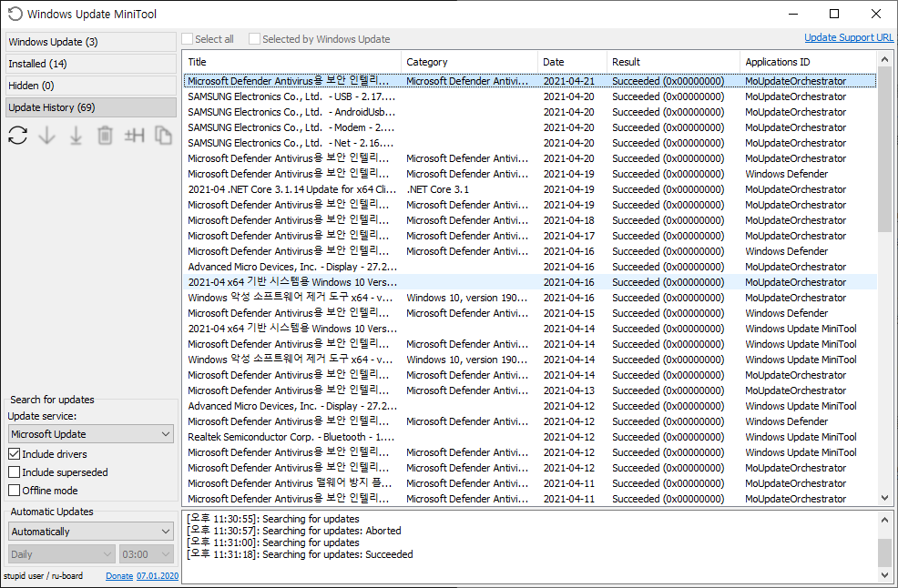
Task: Click log pane scrollbar down arrow
Action: [885, 575]
